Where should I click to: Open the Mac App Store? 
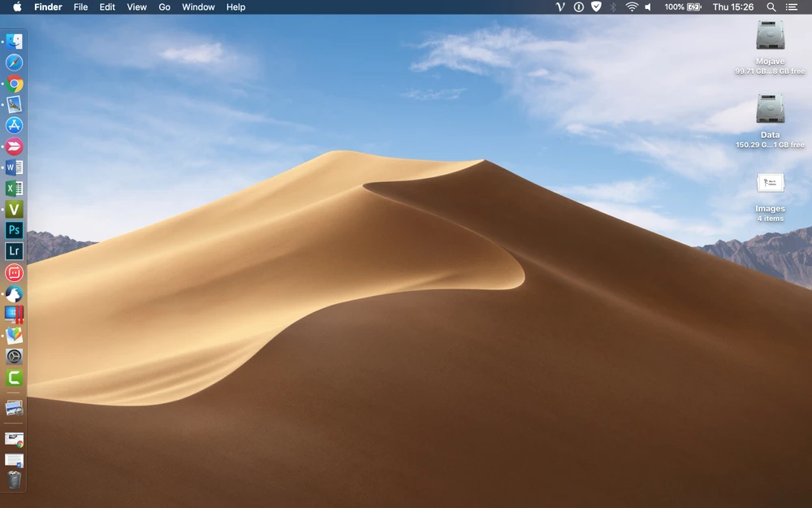pyautogui.click(x=14, y=125)
